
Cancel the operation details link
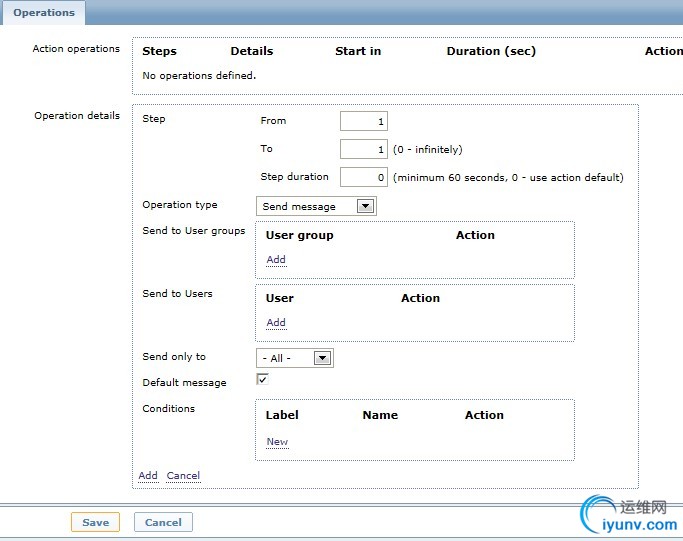183,476
